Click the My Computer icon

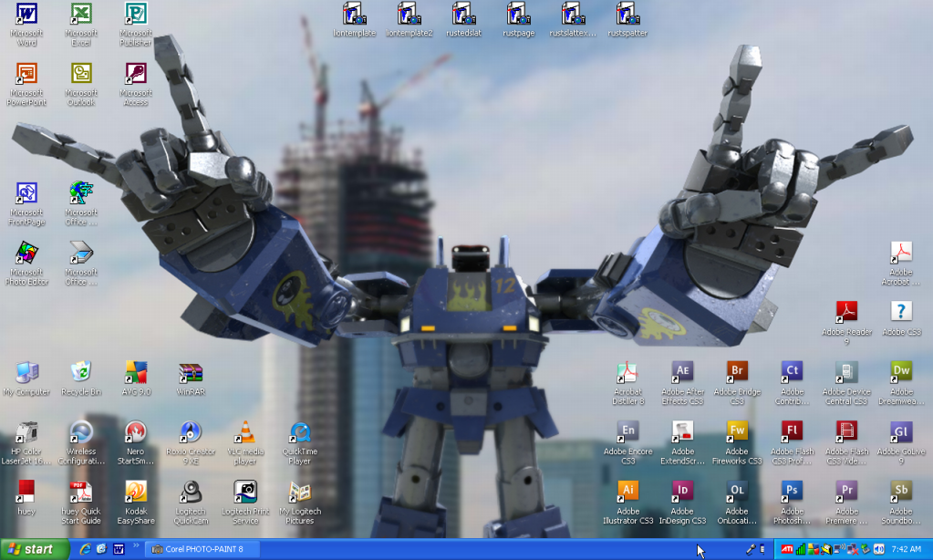[x=26, y=372]
